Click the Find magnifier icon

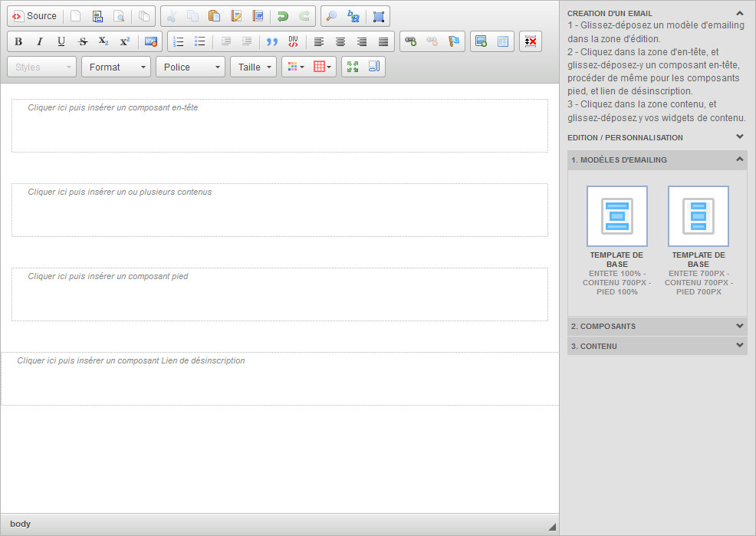point(331,16)
